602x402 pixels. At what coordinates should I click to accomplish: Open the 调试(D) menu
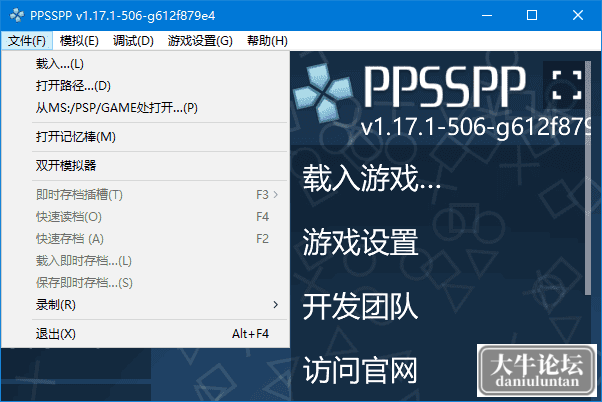(x=133, y=41)
